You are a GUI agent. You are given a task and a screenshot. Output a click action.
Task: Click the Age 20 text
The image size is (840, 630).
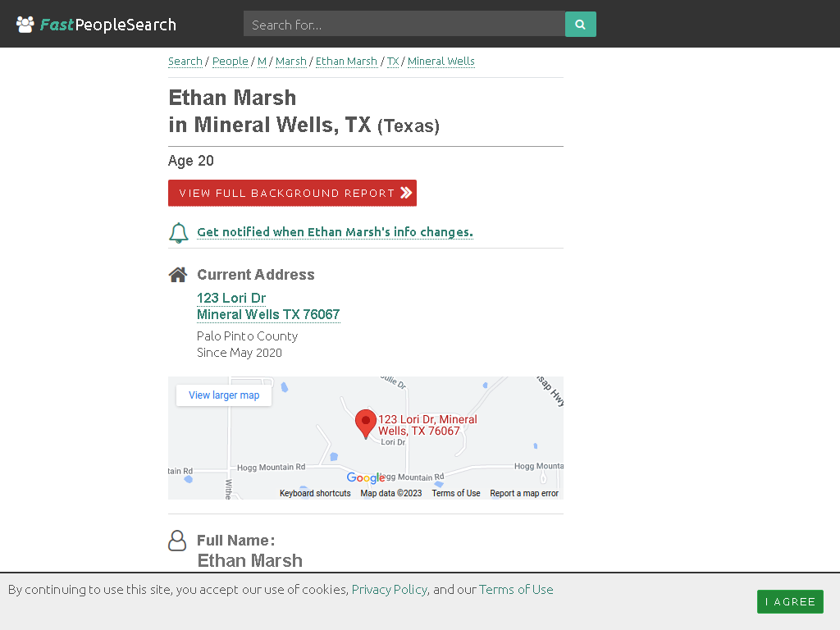point(191,161)
